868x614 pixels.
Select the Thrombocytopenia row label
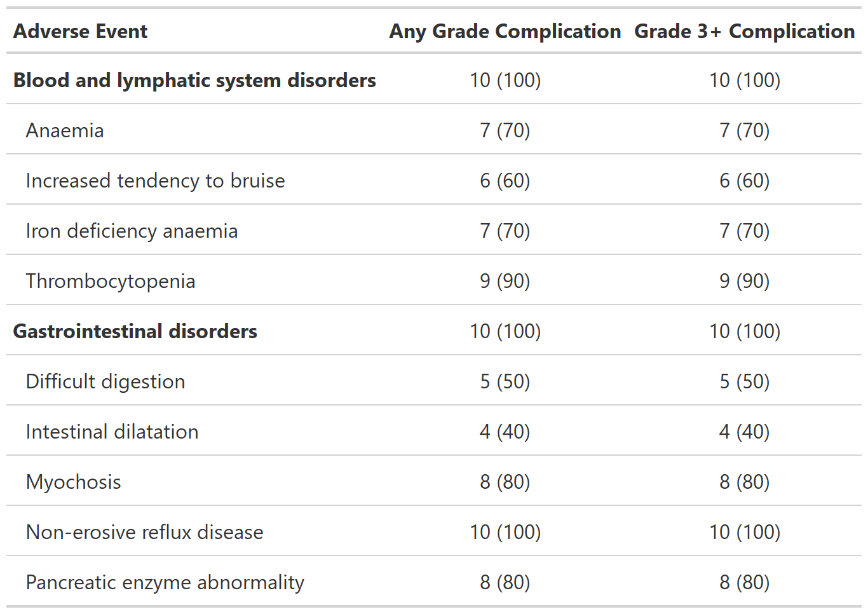click(x=111, y=281)
